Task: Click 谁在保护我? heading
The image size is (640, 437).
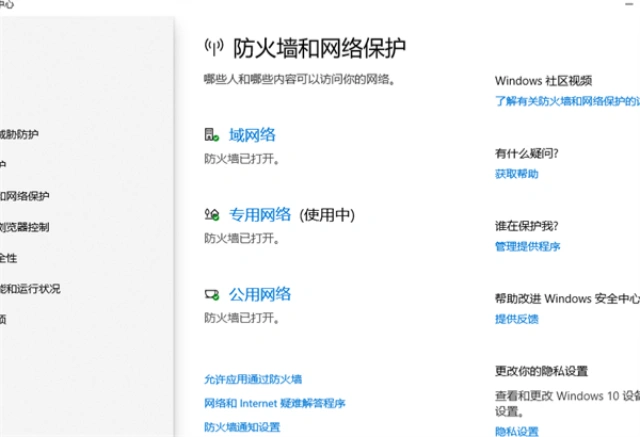Action: coord(527,226)
